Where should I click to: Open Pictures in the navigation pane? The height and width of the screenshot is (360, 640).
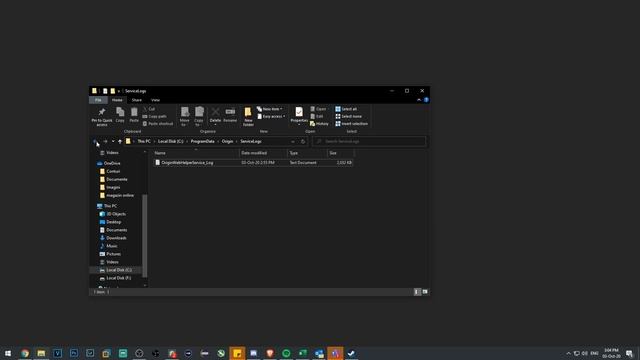[x=113, y=254]
